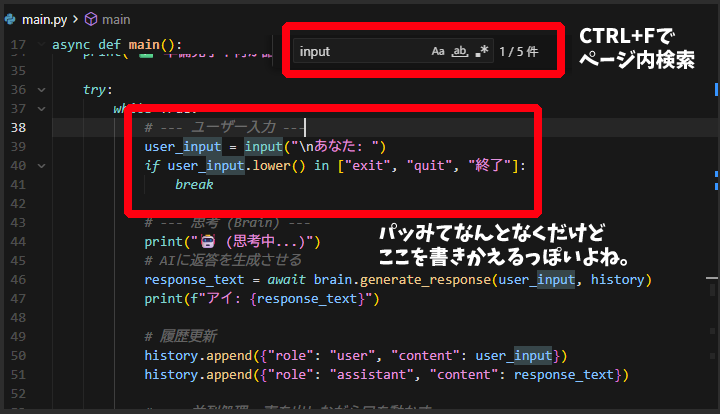
Task: Fold the try block at line 36
Action: 40,89
